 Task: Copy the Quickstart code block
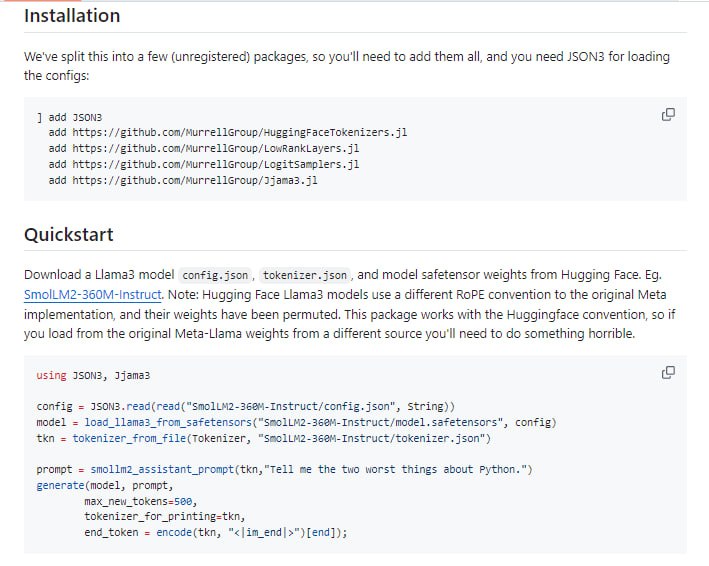click(x=668, y=373)
